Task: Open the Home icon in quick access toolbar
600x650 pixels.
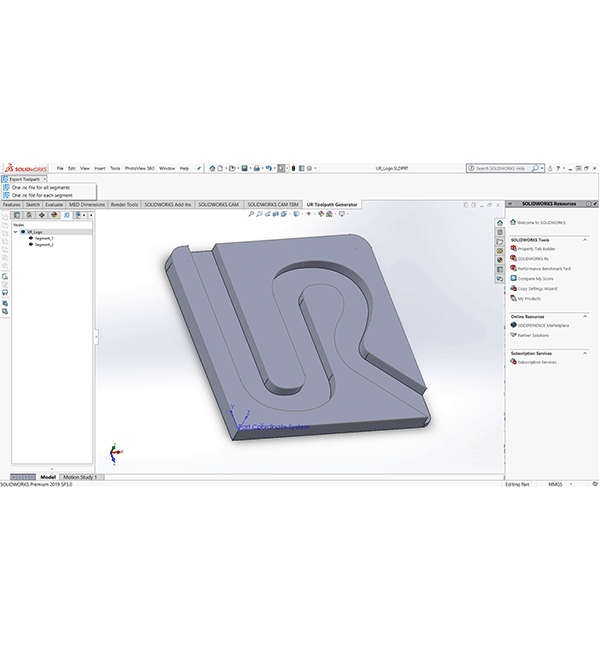Action: 212,168
